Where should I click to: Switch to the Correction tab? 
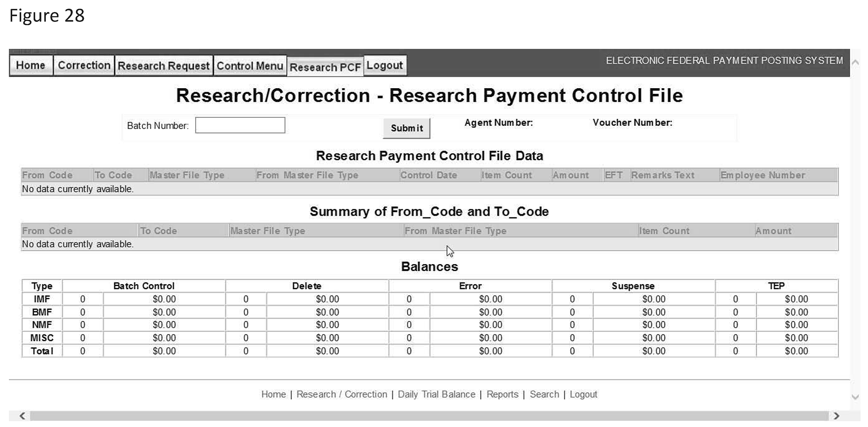pos(84,65)
